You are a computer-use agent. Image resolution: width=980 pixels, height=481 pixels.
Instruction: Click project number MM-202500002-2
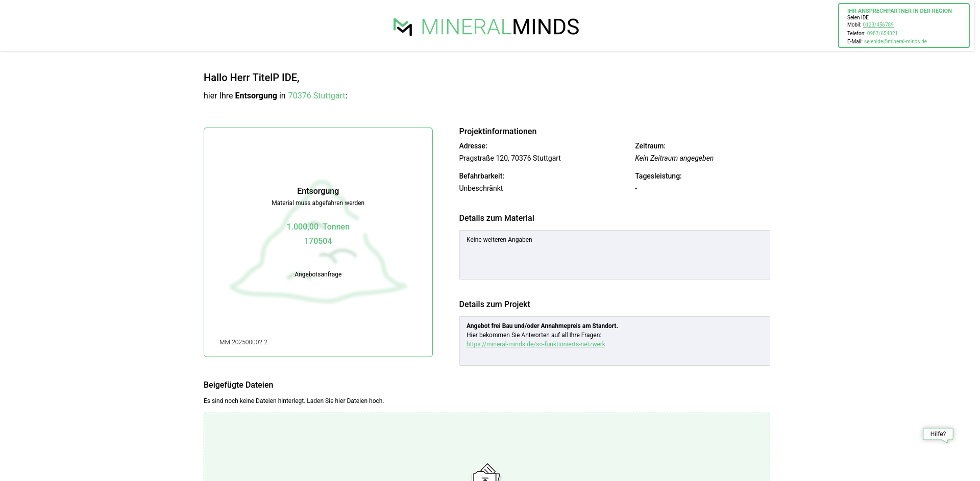tap(243, 342)
